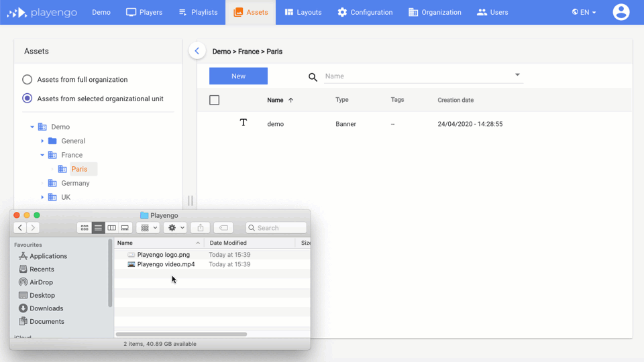
Task: Select Demo organization in tree
Action: [x=60, y=127]
